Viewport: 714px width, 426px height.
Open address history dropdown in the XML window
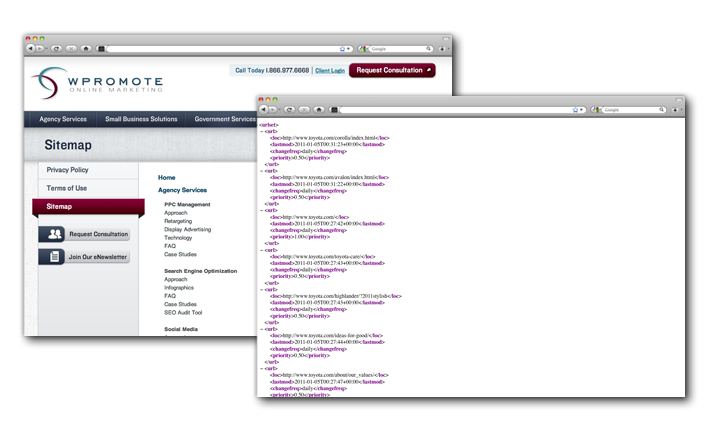click(x=581, y=110)
